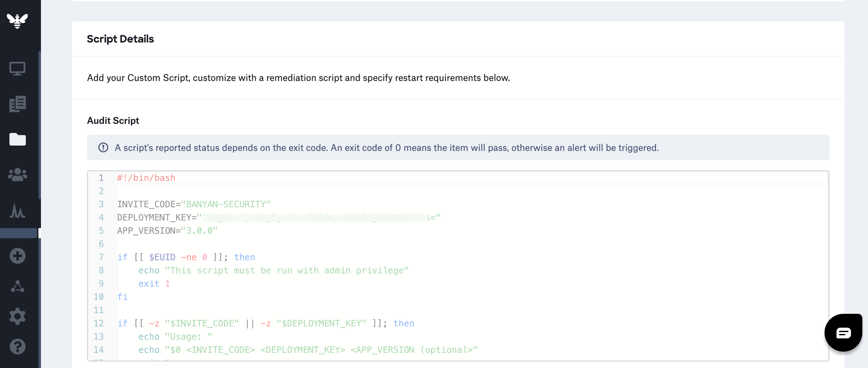The height and width of the screenshot is (368, 868).
Task: Click the echo "Usage: " code line
Action: [x=175, y=337]
